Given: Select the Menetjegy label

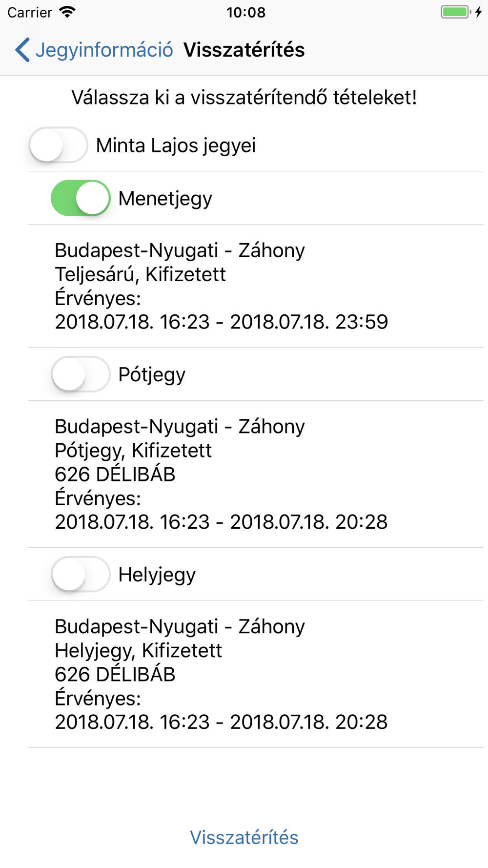Looking at the screenshot, I should tap(165, 199).
